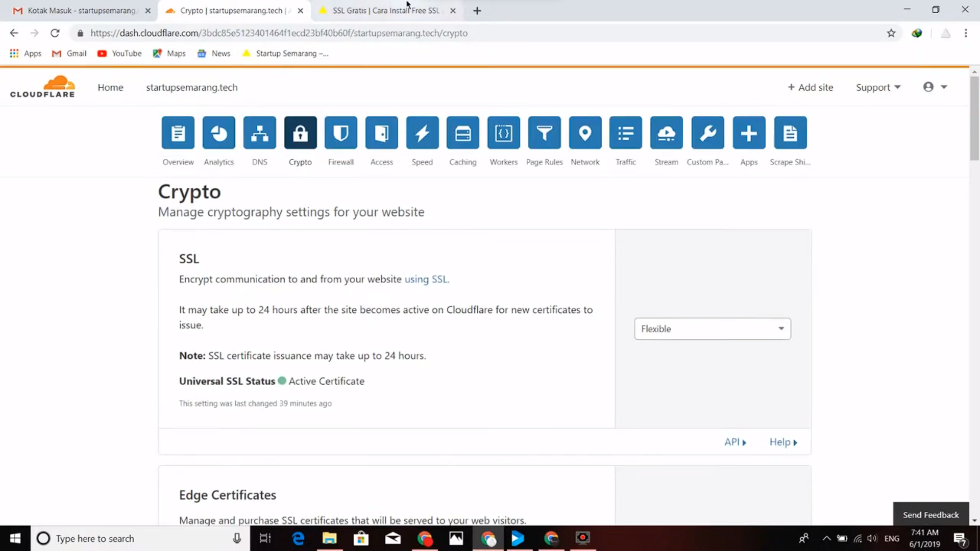
Task: Open the Speed lightning icon
Action: [422, 133]
